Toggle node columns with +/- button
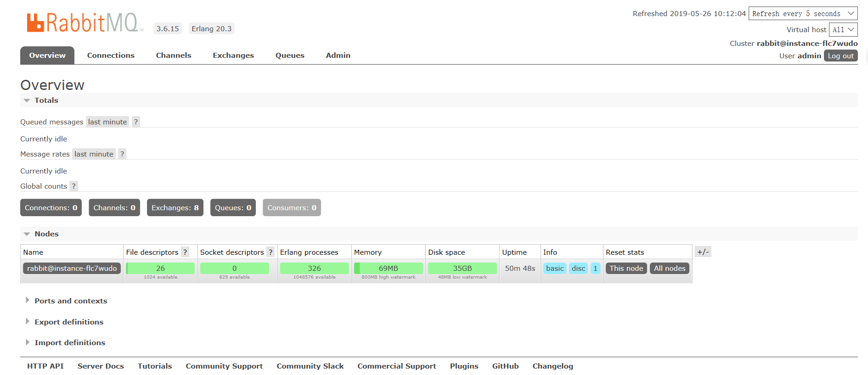 [x=703, y=252]
